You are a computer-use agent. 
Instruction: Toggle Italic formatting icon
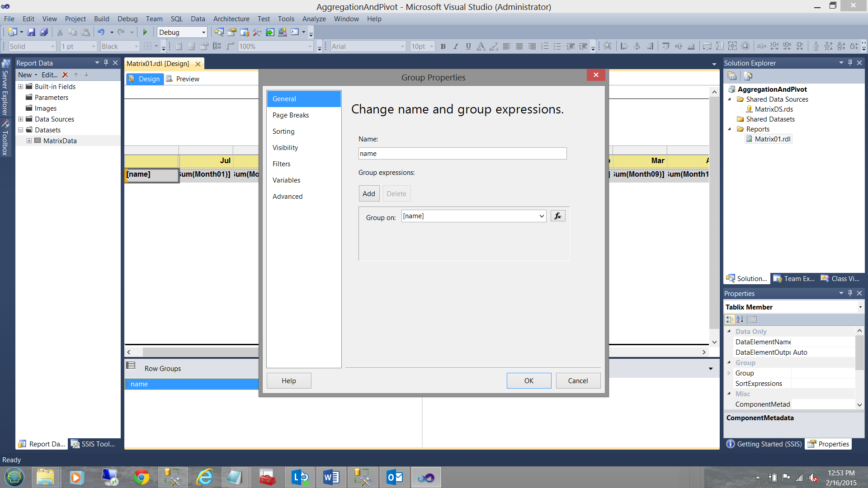point(456,46)
